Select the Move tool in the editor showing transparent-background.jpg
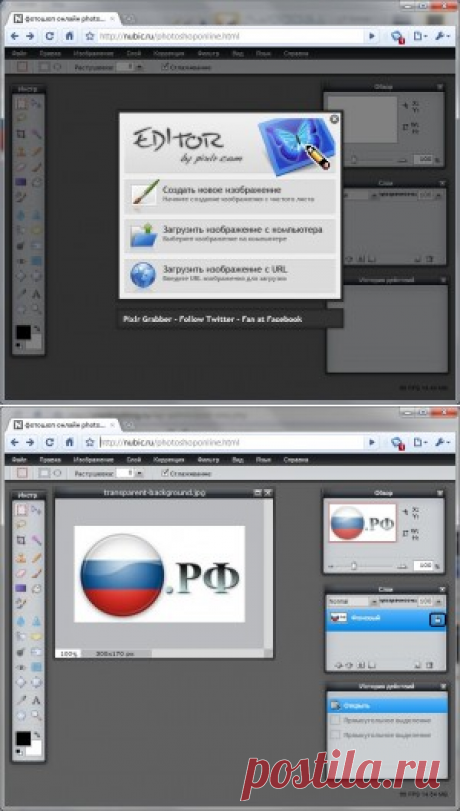This screenshot has height=811, width=460. 36,510
